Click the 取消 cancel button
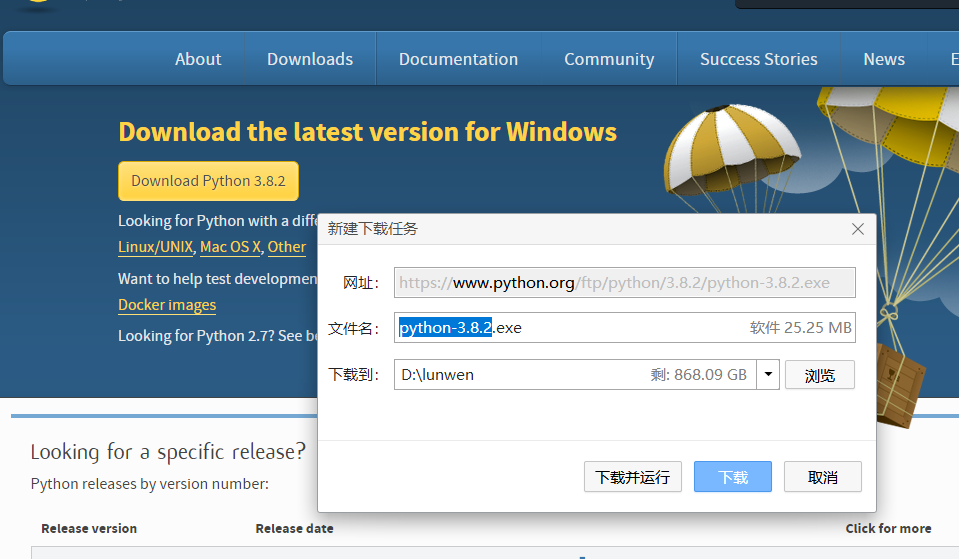The height and width of the screenshot is (559, 959). click(823, 477)
